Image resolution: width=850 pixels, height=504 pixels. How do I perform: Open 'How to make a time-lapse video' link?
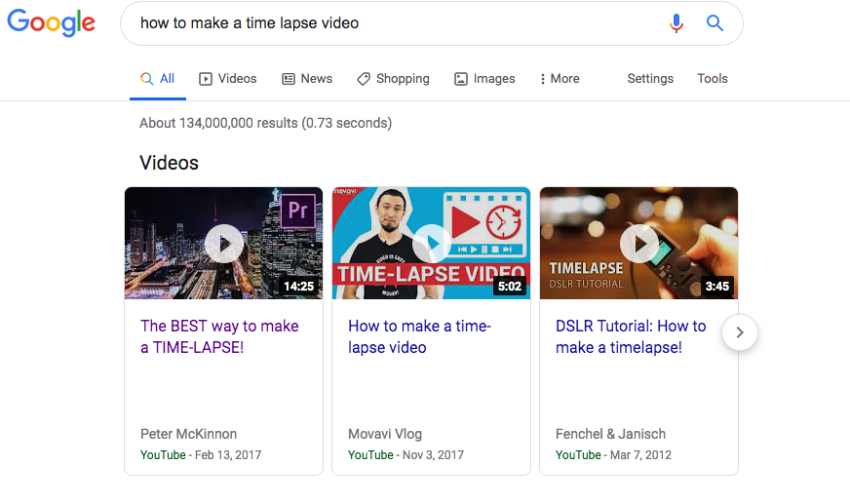(x=419, y=336)
